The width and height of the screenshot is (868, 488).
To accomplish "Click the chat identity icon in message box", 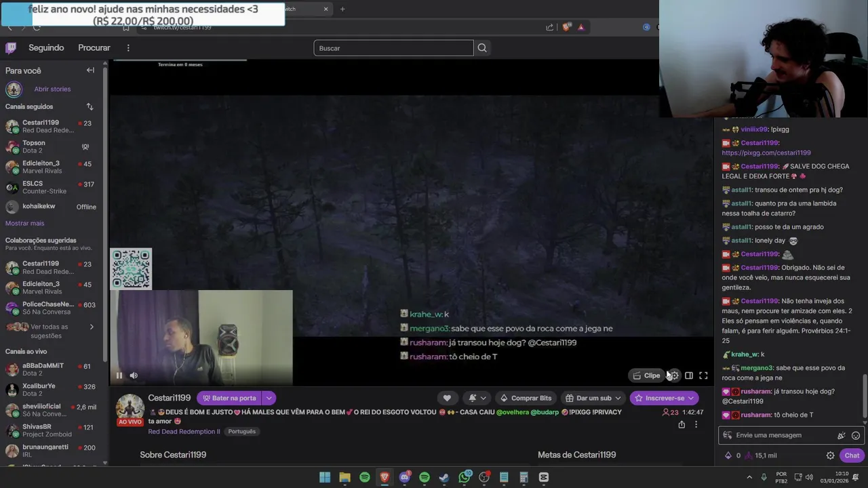I will click(x=728, y=435).
